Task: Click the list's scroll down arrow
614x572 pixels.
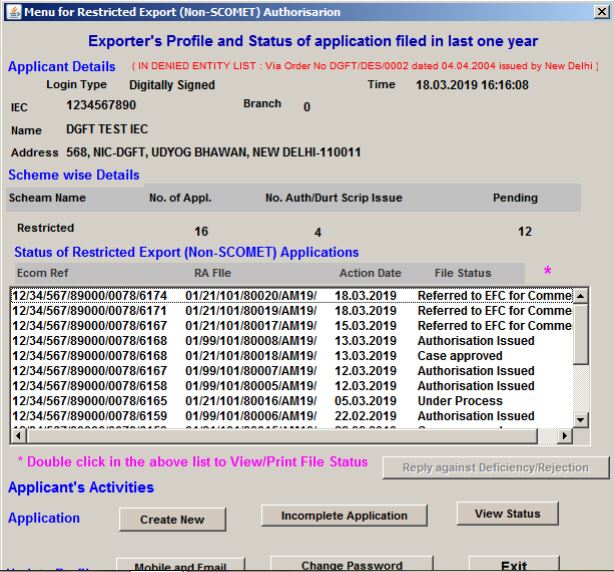Action: click(580, 420)
